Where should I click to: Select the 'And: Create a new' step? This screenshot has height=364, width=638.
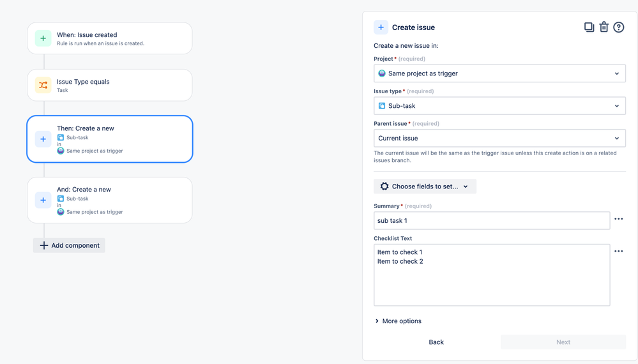110,200
